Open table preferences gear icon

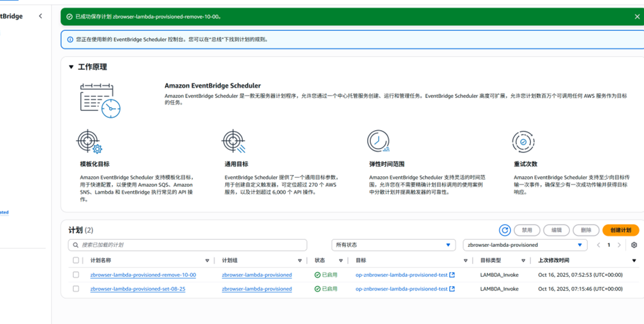[x=634, y=245]
